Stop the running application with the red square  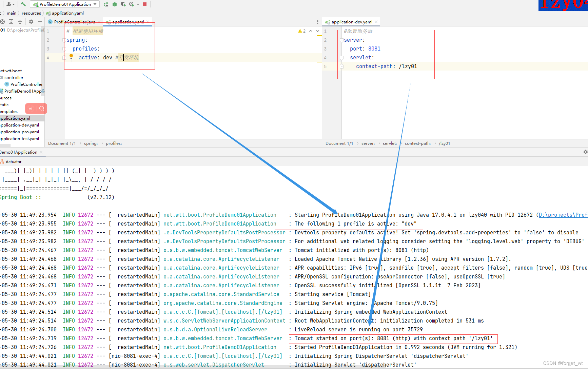pos(145,4)
